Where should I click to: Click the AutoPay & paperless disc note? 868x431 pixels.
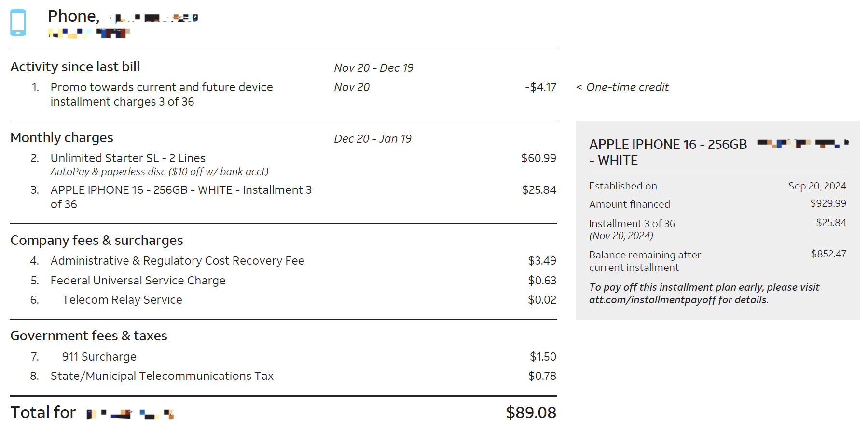pos(159,172)
